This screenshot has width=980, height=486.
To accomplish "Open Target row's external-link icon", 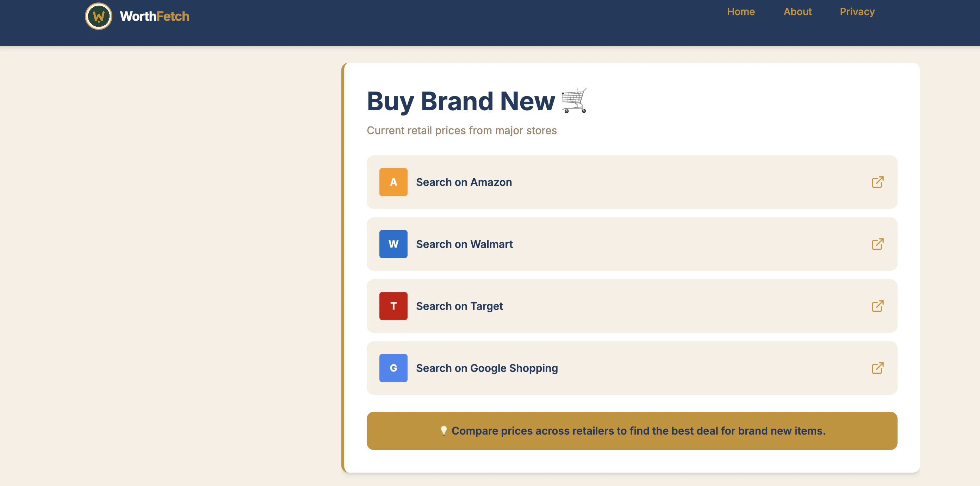I will pyautogui.click(x=877, y=306).
